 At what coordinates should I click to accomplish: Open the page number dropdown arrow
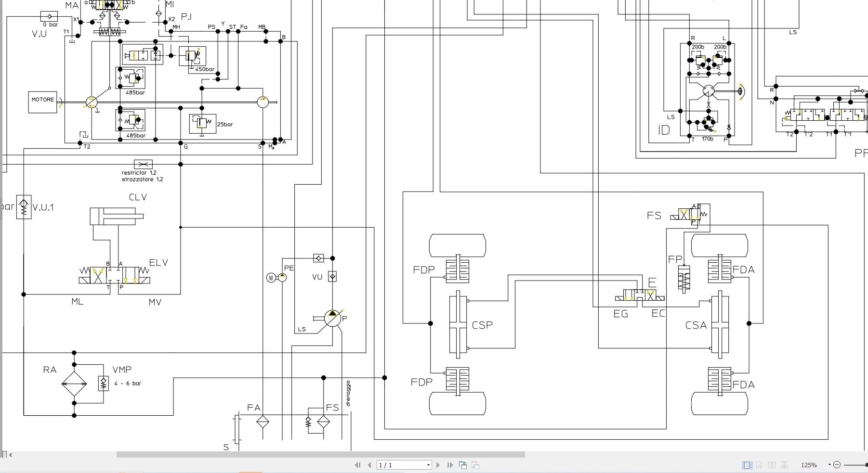(428, 465)
